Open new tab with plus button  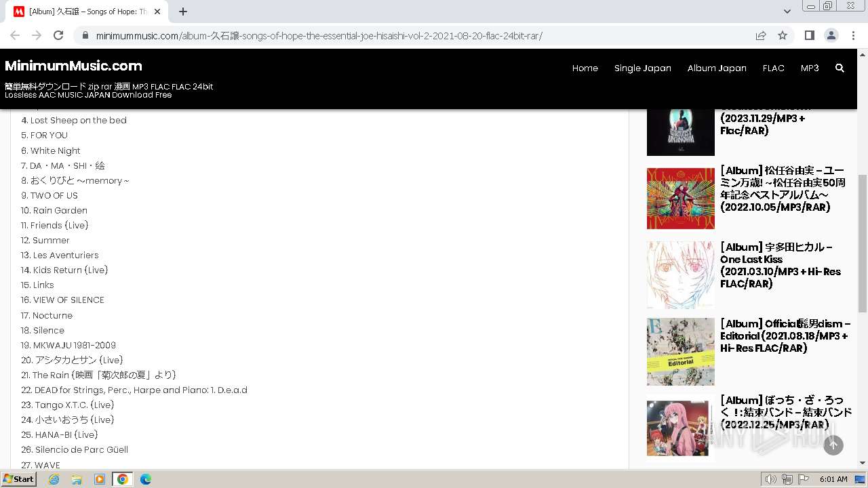pyautogui.click(x=183, y=12)
